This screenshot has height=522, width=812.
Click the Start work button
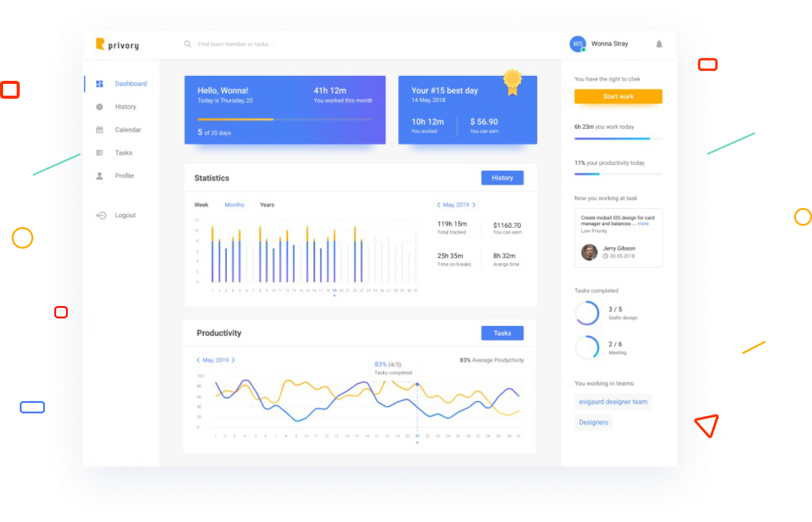[618, 96]
